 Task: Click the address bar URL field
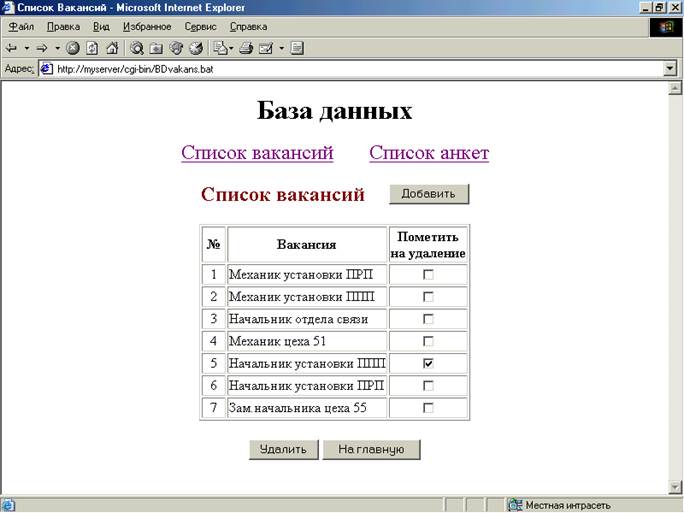(x=351, y=69)
